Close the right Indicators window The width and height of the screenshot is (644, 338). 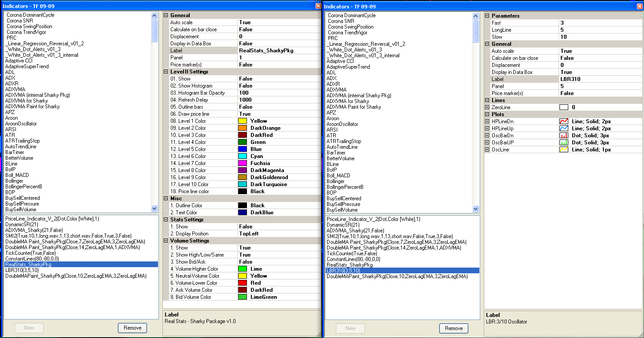640,6
